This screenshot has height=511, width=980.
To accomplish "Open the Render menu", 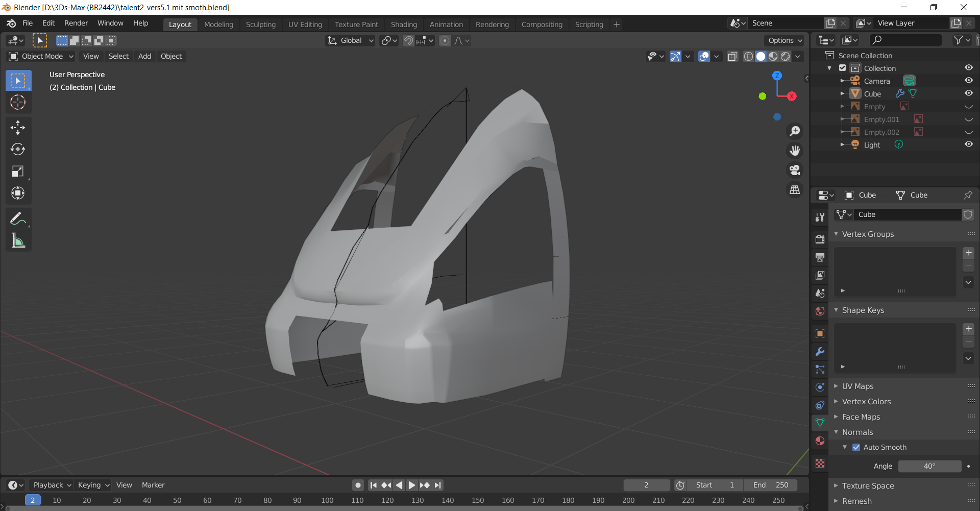I will 76,23.
